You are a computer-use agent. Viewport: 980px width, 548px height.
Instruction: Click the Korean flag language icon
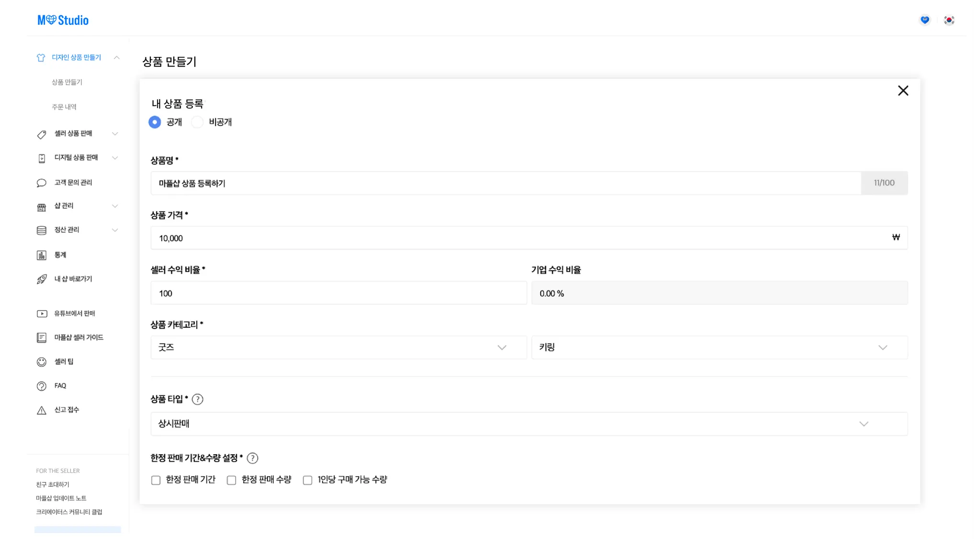tap(949, 20)
